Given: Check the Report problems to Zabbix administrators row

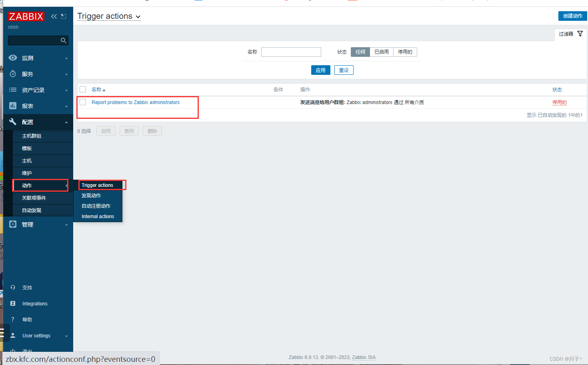Looking at the screenshot, I should tap(83, 102).
